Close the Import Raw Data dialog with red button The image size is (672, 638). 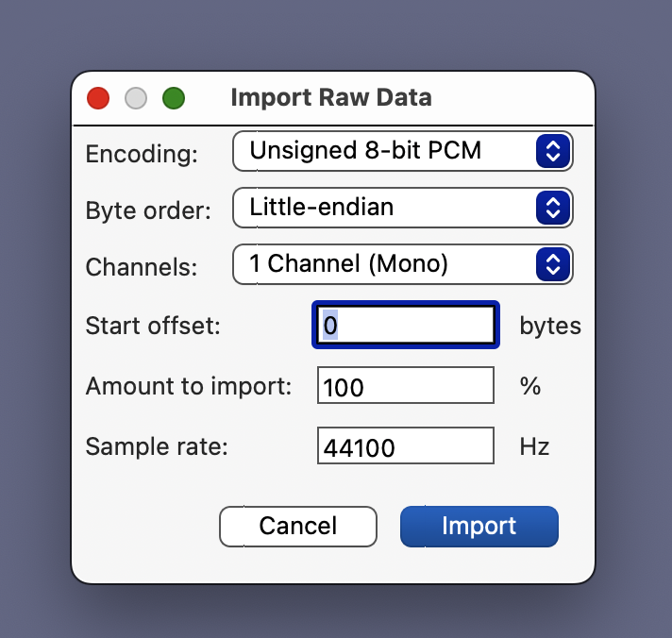click(x=98, y=98)
